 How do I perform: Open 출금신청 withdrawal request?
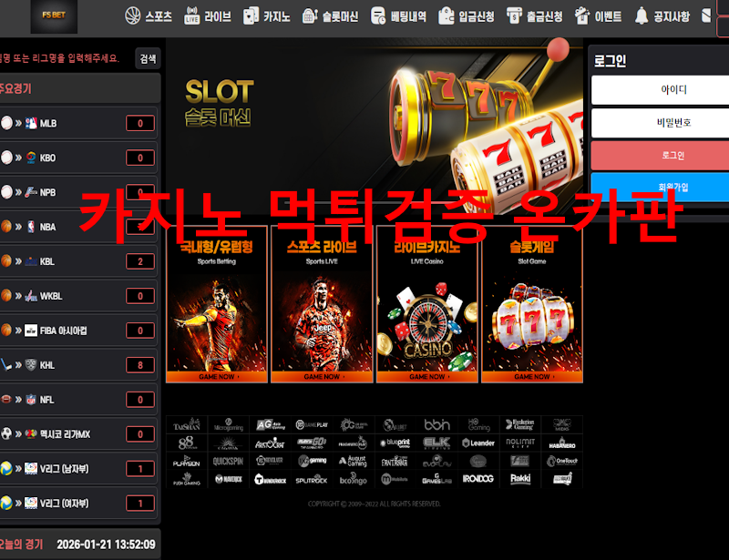coord(534,16)
